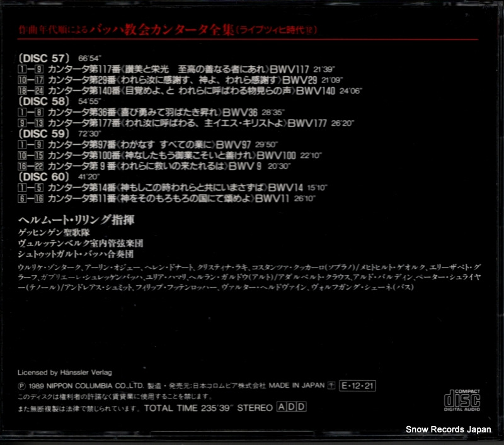Click the TOTAL TIME 235'39" text

point(188,408)
